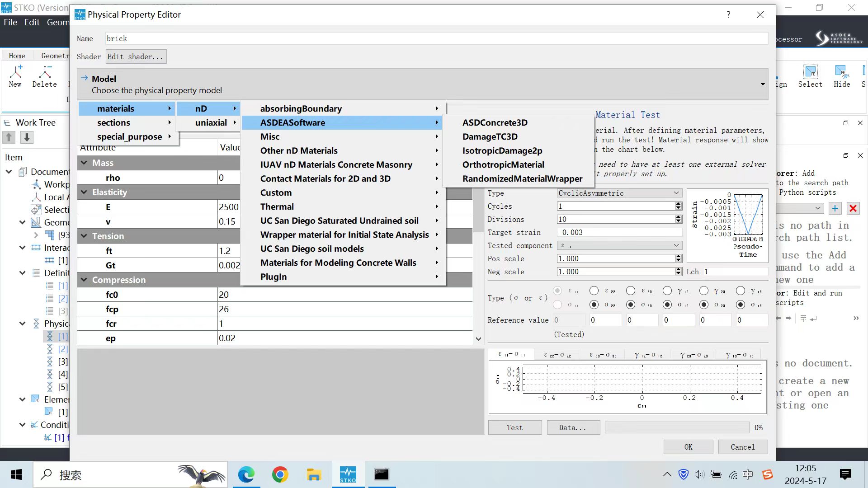Click the Data... button
Screen dimensions: 868x488
coord(573,427)
